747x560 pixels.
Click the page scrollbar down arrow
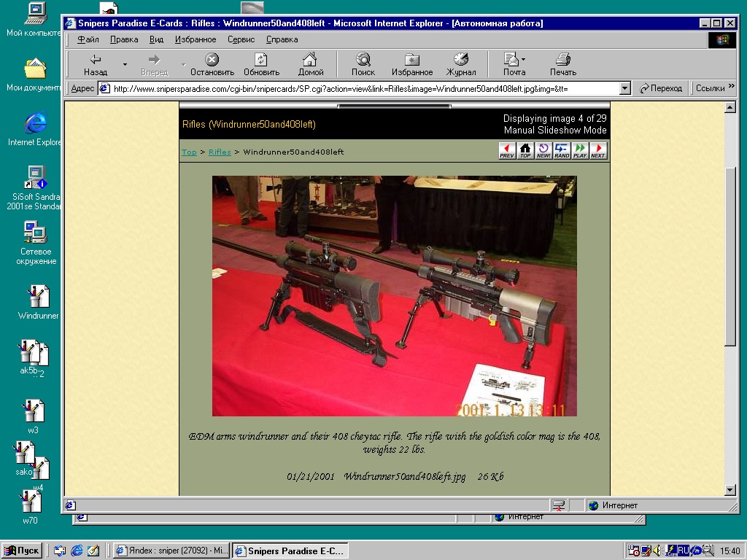click(729, 489)
